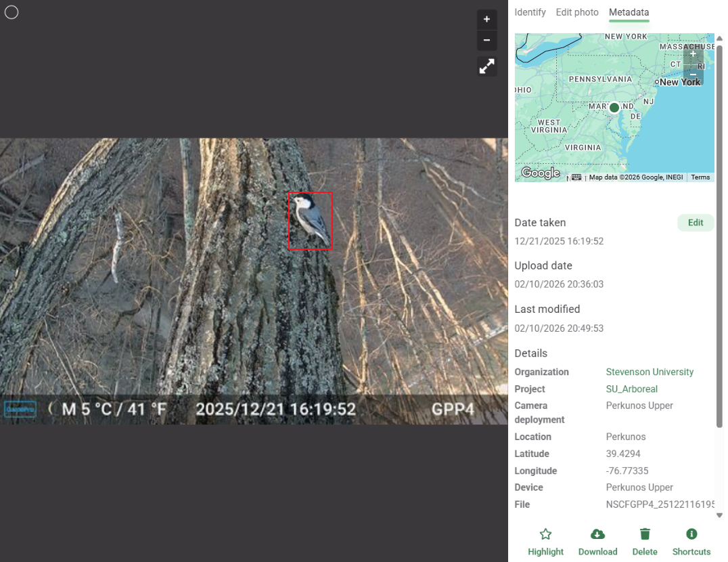Screen dimensions: 728x562
Task: Zoom out of the wildlife photo
Action: point(486,41)
